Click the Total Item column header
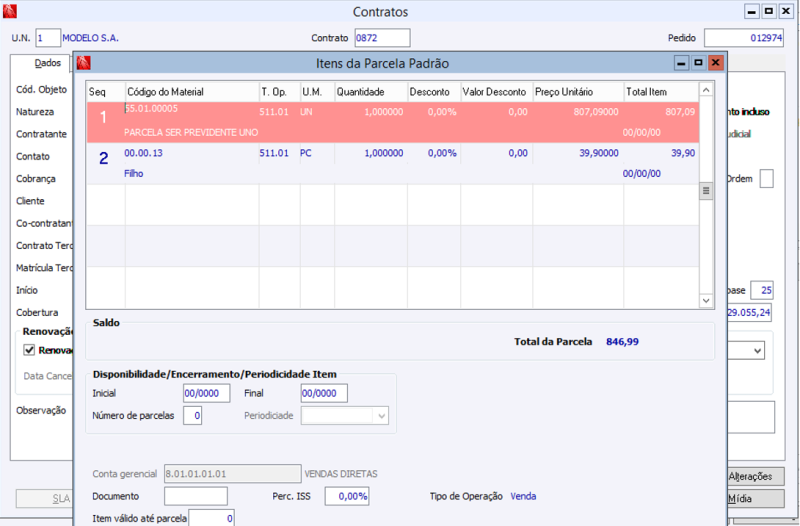Viewport: 800px width, 526px height. [661, 92]
